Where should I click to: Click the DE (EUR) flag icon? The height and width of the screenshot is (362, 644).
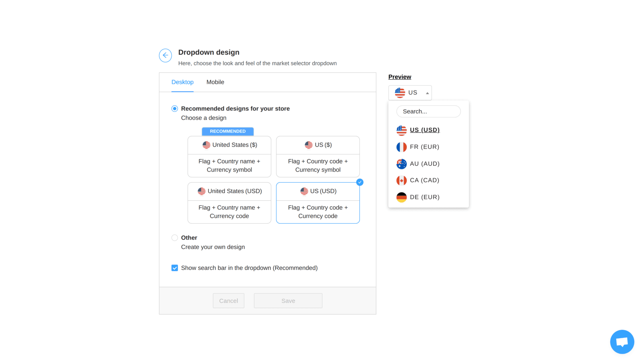[401, 197]
